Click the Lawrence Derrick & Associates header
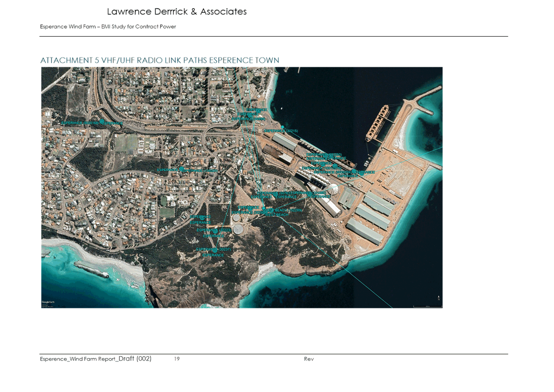 (x=177, y=11)
